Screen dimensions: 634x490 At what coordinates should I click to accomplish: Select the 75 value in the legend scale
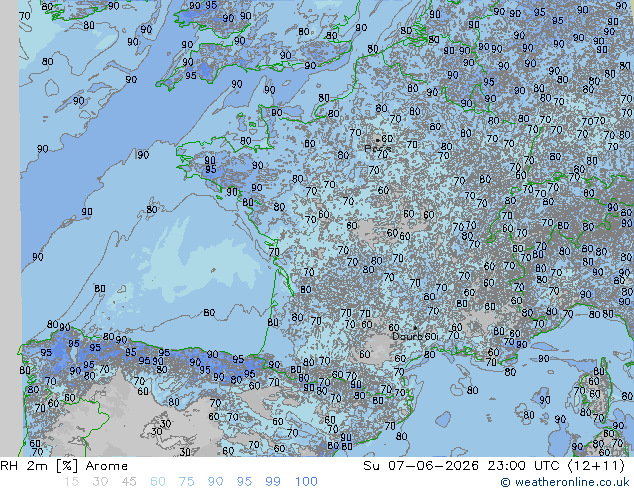tap(186, 482)
